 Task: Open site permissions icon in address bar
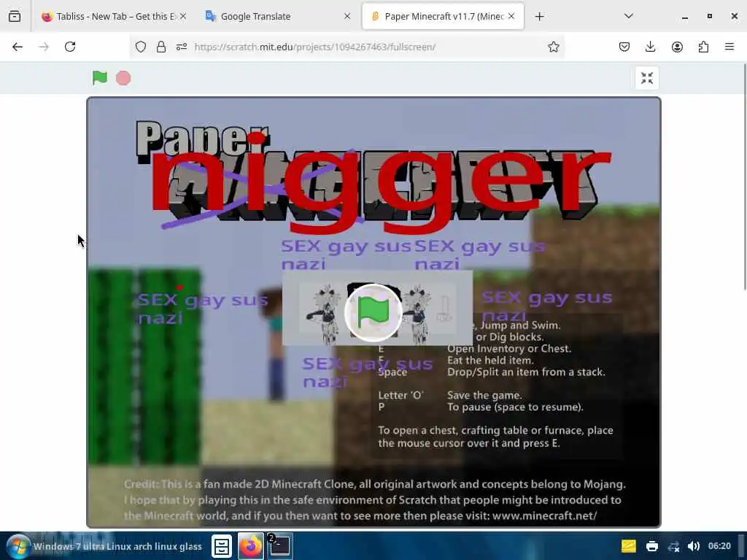[x=182, y=47]
